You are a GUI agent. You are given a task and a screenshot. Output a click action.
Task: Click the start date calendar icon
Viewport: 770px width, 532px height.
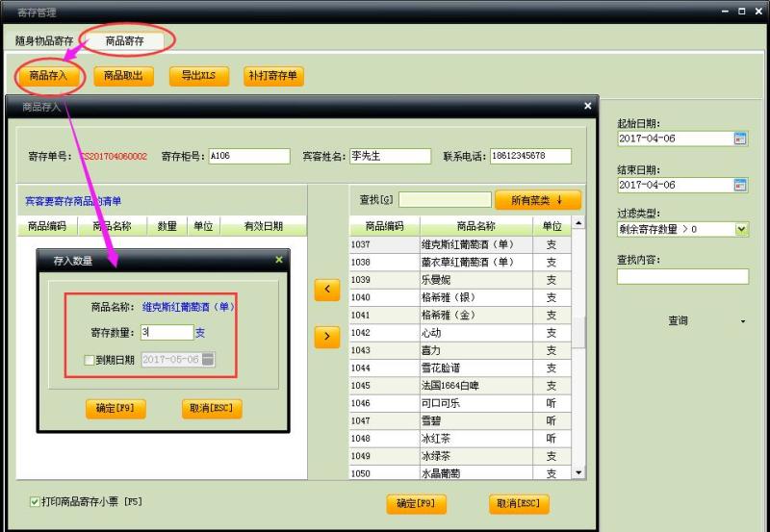[740, 139]
